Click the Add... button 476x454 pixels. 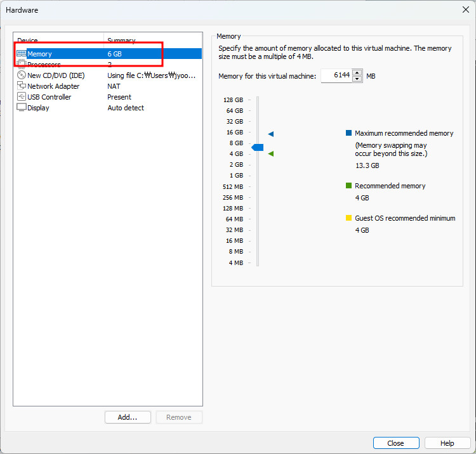[128, 417]
